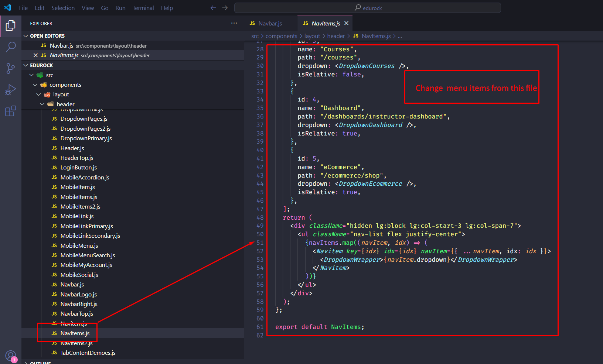Go back with the left arrow
This screenshot has height=364, width=603.
213,8
